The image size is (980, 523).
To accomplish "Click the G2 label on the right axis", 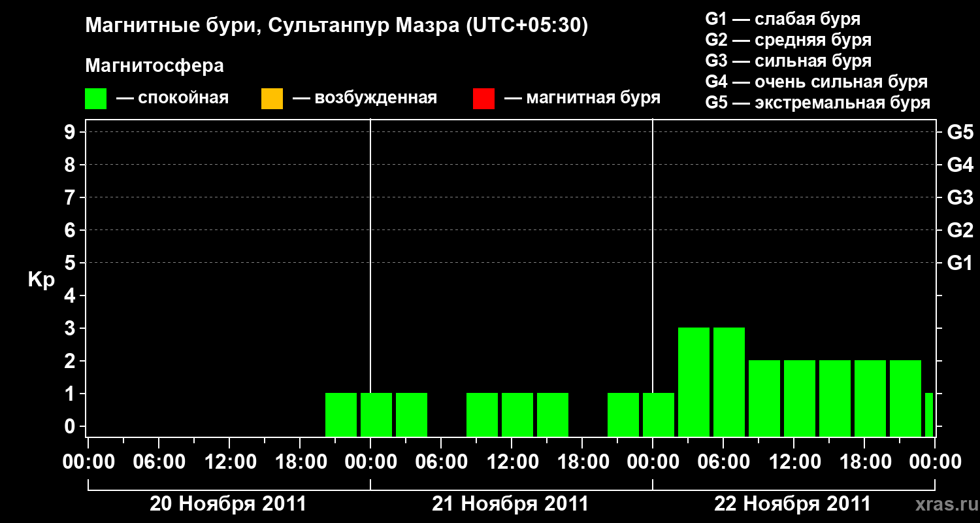I will (x=960, y=230).
